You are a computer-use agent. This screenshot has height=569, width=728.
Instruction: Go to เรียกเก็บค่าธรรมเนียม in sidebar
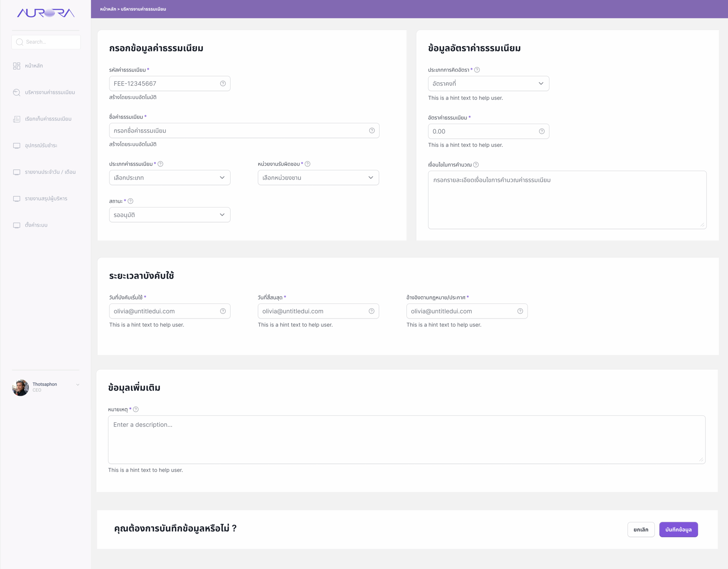pyautogui.click(x=48, y=119)
